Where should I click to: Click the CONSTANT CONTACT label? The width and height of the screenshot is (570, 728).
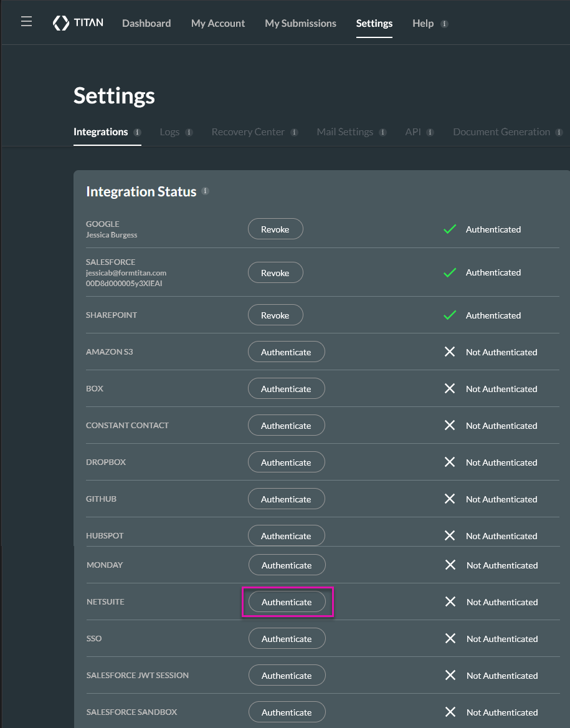(x=127, y=425)
